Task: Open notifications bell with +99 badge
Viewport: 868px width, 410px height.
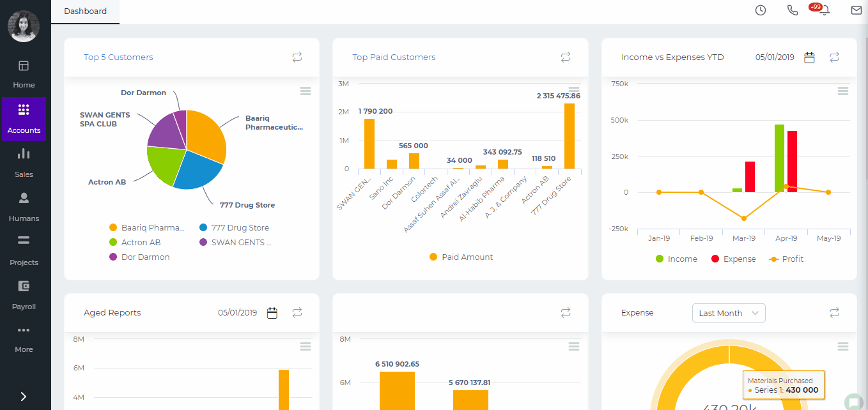Action: 824,10
